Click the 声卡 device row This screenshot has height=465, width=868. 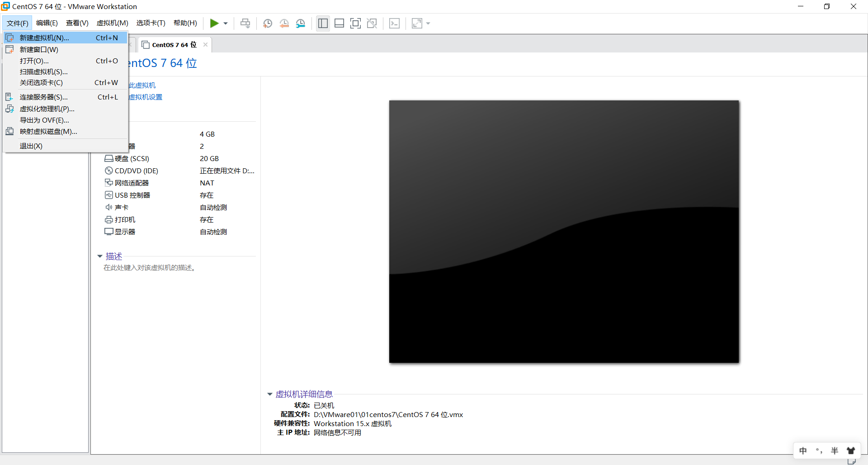point(179,207)
